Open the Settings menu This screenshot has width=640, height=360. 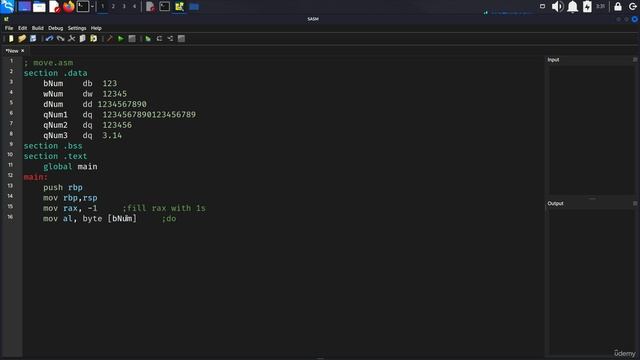(x=77, y=28)
